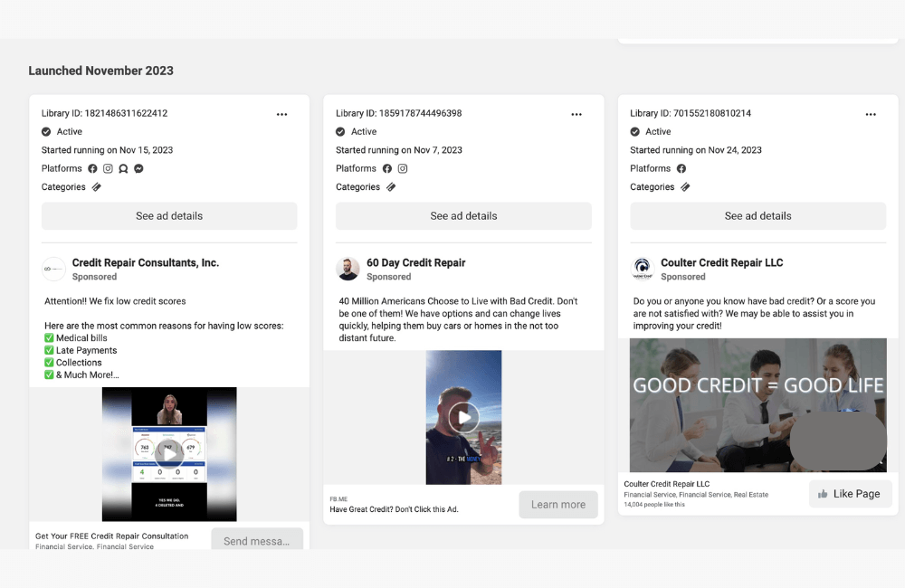The width and height of the screenshot is (905, 588).
Task: Open Coulter Credit Repair LLC advertiser page link
Action: [x=721, y=262]
